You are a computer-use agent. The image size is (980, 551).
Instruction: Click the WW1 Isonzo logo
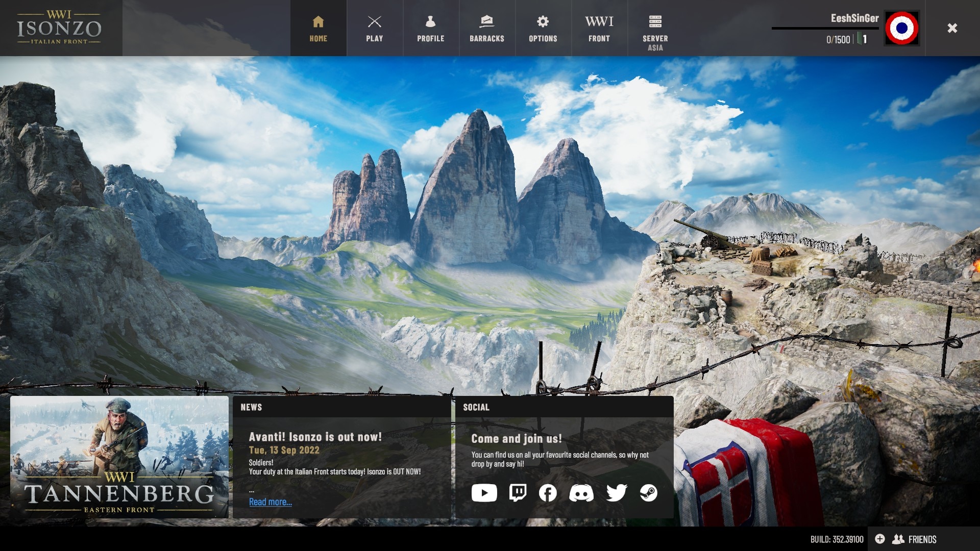[59, 28]
